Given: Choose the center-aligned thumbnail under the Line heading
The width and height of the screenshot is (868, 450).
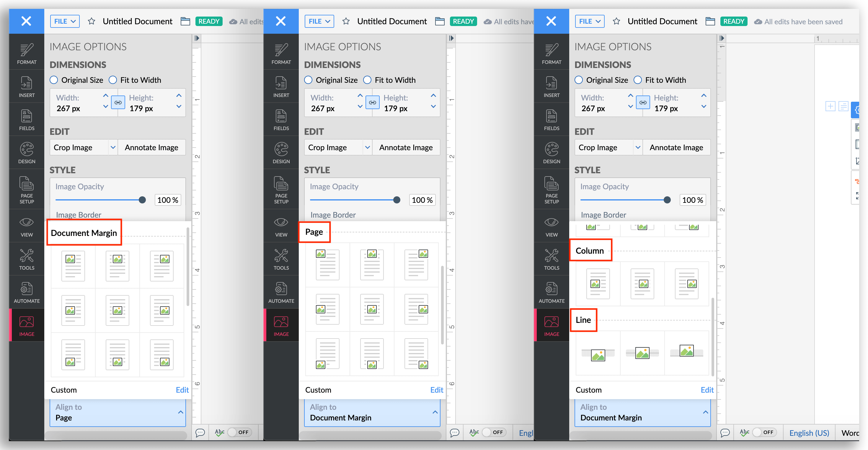Looking at the screenshot, I should (x=642, y=353).
